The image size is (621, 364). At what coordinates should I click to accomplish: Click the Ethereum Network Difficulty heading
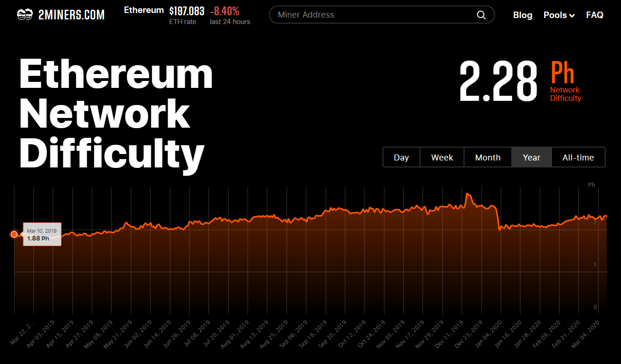pos(116,112)
